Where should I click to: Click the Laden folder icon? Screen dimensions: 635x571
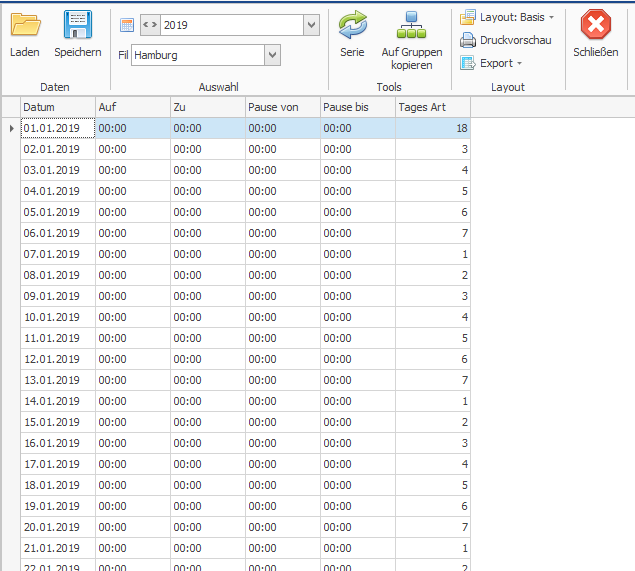pos(25,26)
